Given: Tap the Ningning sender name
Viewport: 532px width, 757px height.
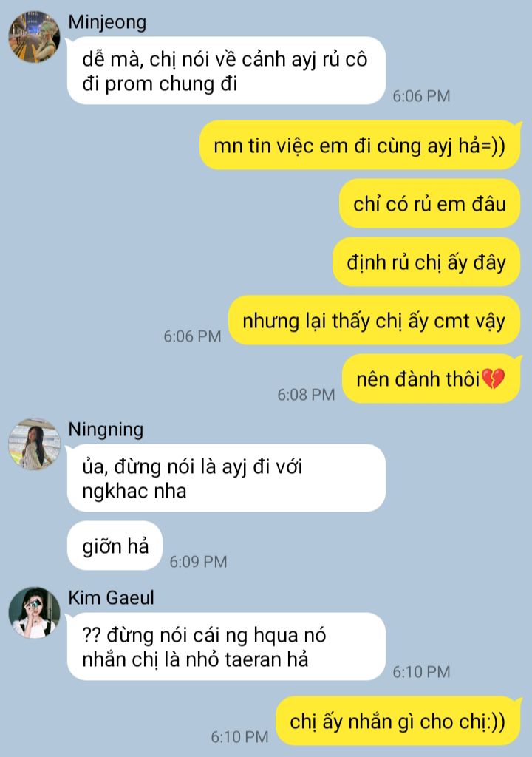Looking at the screenshot, I should [106, 430].
